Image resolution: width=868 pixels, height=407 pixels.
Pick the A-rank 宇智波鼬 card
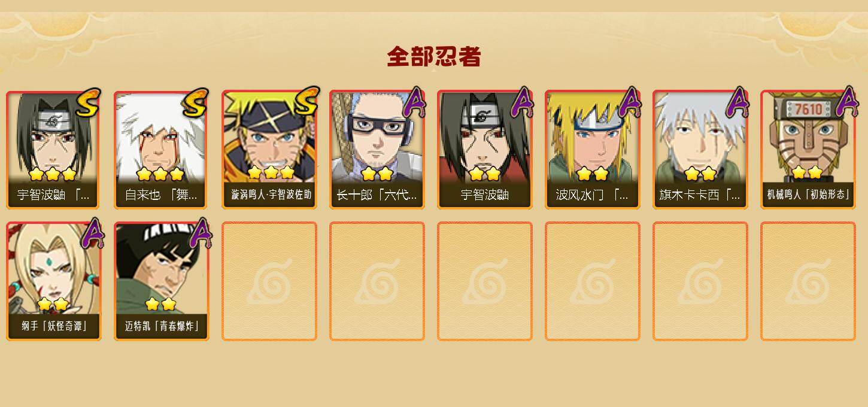point(485,150)
